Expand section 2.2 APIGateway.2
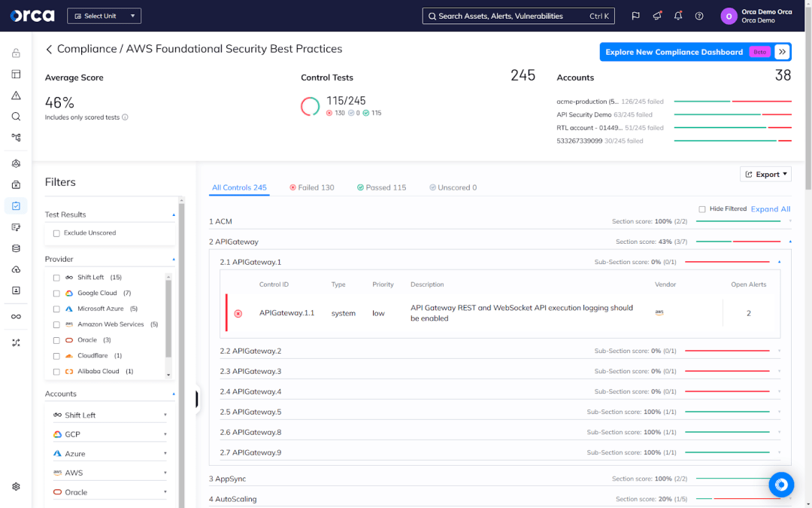 [500, 351]
